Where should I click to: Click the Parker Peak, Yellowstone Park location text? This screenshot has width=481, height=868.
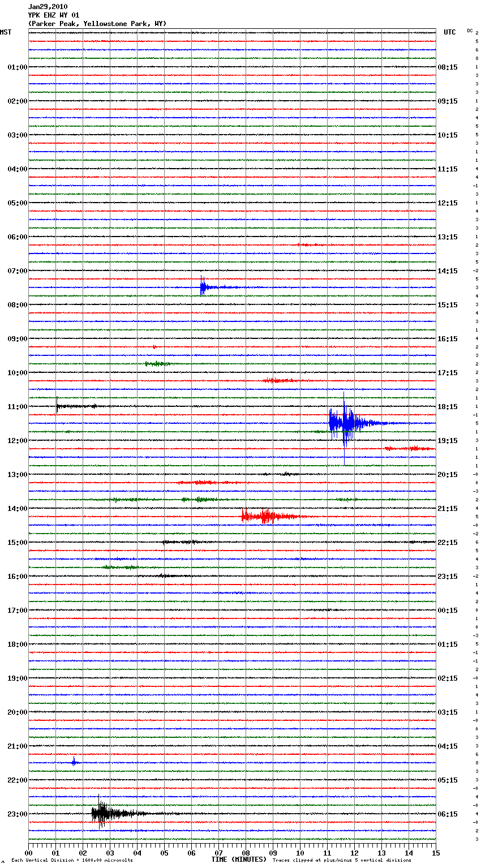[x=97, y=24]
